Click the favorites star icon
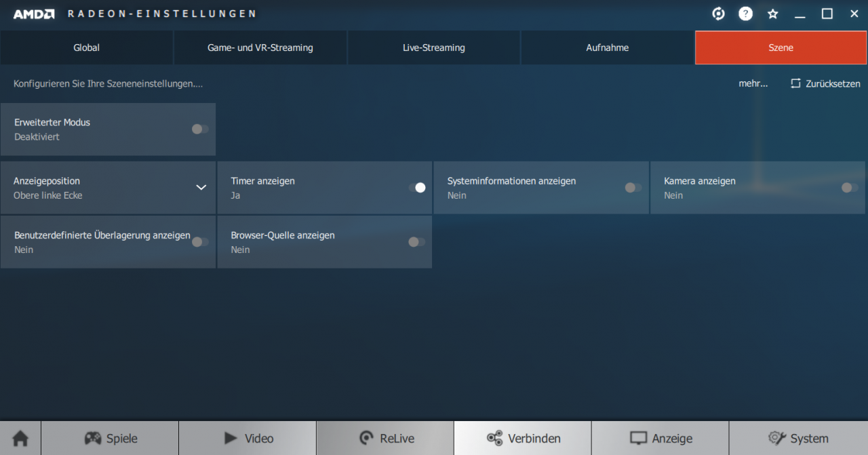The image size is (868, 455). click(x=772, y=14)
